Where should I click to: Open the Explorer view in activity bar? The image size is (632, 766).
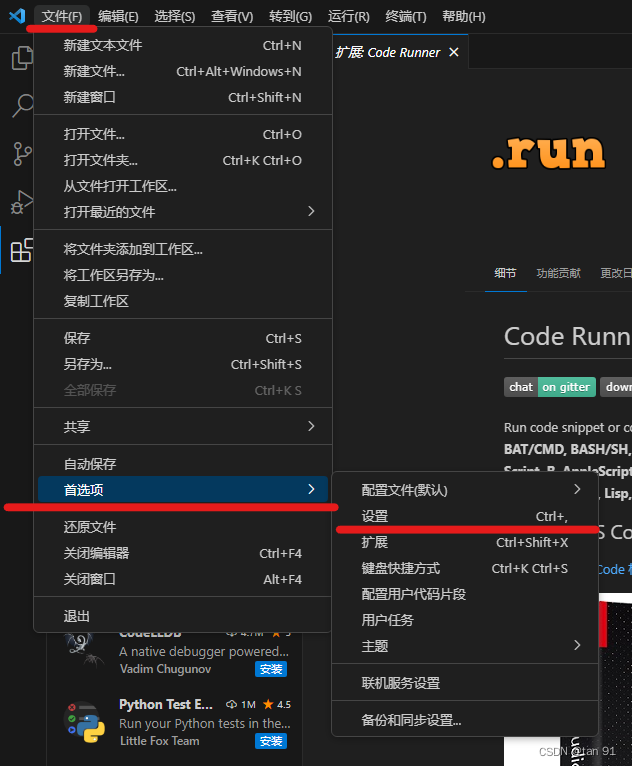[x=21, y=58]
